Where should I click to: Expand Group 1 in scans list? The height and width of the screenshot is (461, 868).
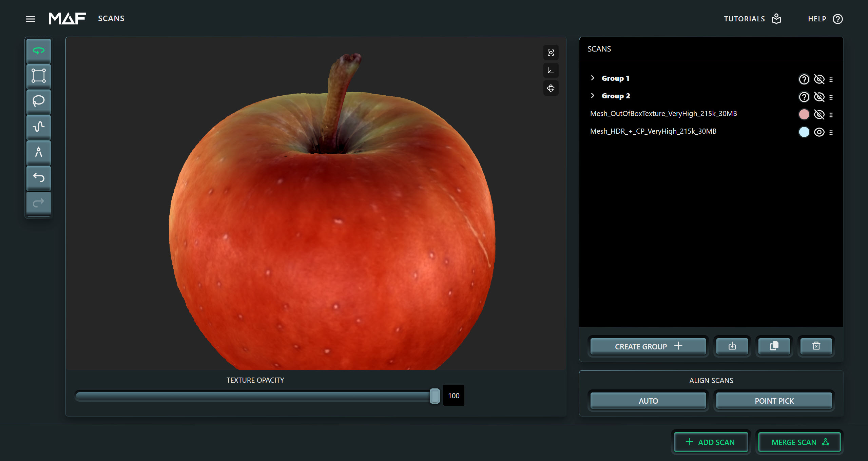coord(593,78)
